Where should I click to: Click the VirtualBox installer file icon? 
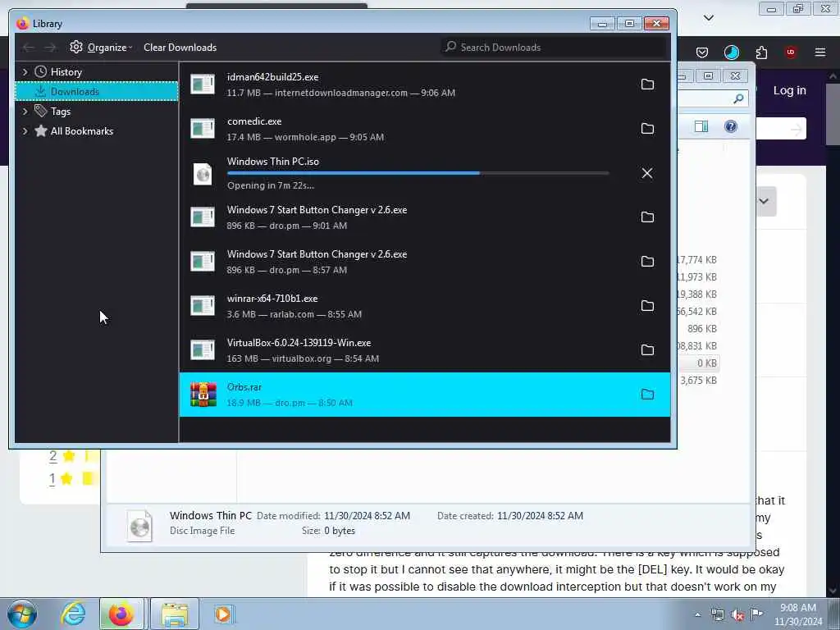click(x=203, y=349)
